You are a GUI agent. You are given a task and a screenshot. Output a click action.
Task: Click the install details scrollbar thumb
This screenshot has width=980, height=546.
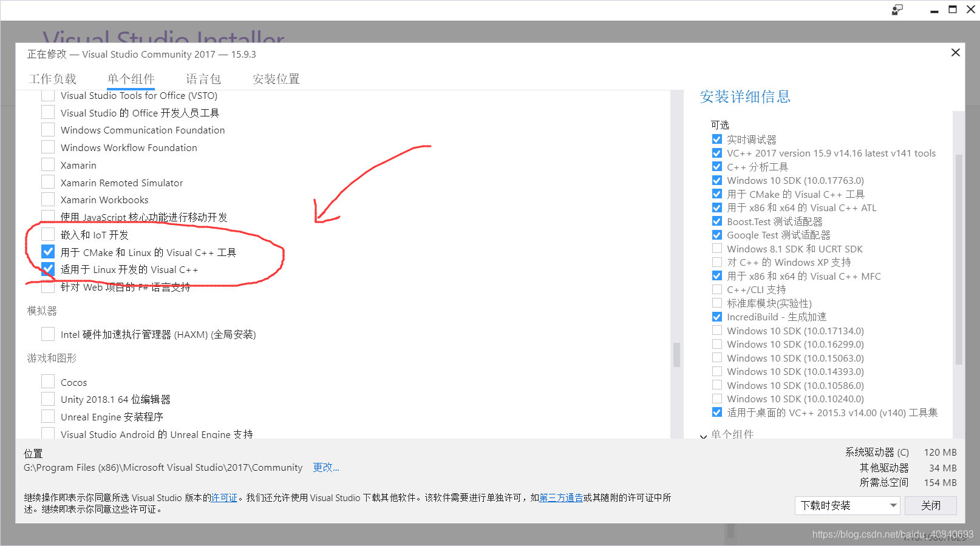point(959,260)
